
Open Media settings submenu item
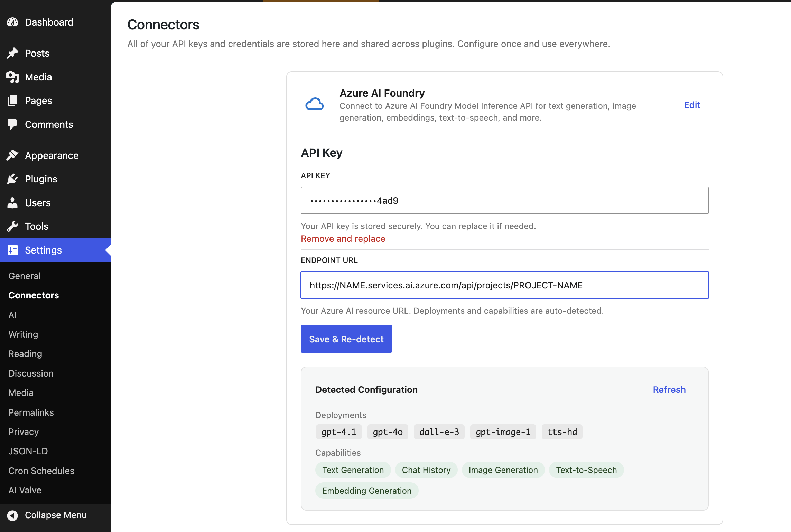[21, 393]
